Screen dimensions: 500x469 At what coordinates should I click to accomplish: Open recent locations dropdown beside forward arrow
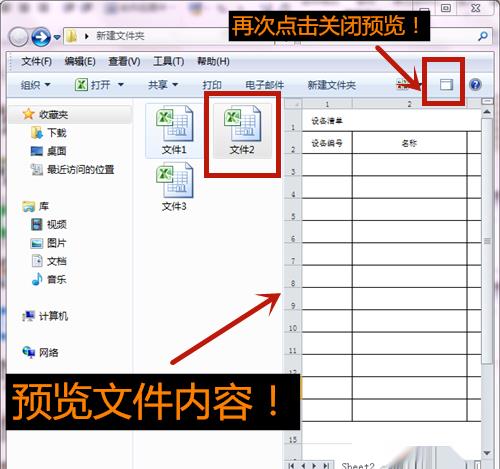(57, 37)
